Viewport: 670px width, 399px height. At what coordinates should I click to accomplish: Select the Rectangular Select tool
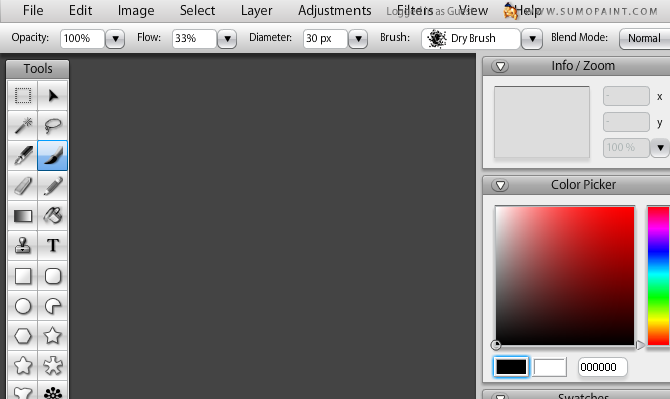(x=23, y=96)
